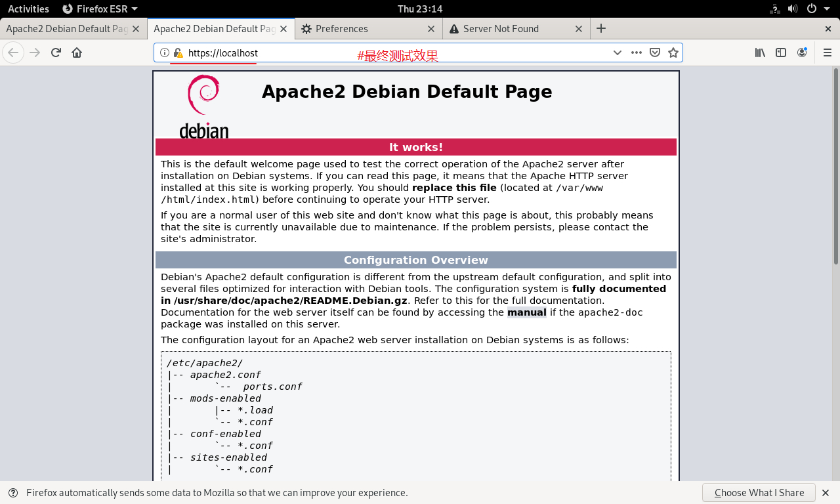Open the network status tray icon

(x=774, y=9)
